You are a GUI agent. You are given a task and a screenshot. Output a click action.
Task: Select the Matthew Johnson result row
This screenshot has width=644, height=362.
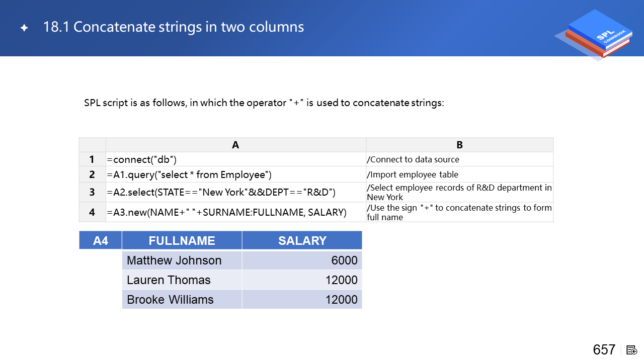174,260
